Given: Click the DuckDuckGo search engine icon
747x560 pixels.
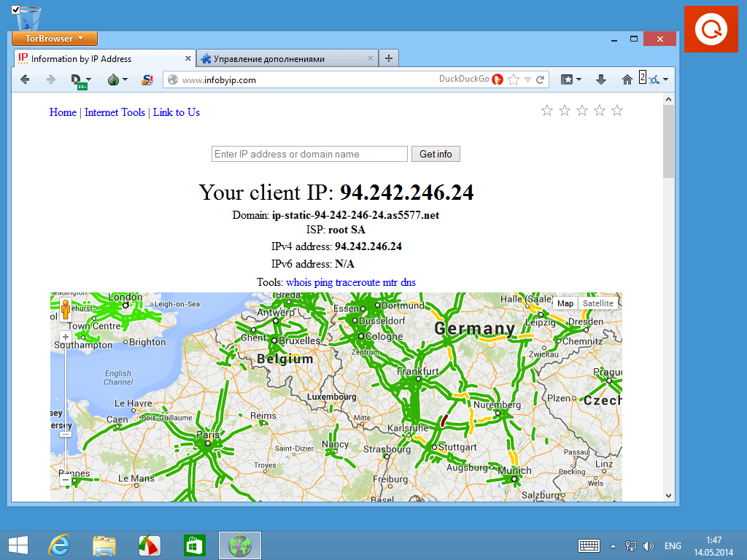Looking at the screenshot, I should (498, 79).
